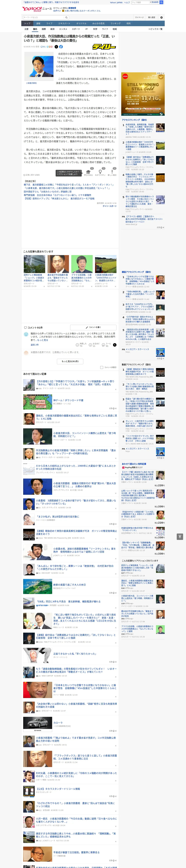Viewport: 186px width, 868px height.
Task: Click コメントを書く button
Action: coord(93,327)
